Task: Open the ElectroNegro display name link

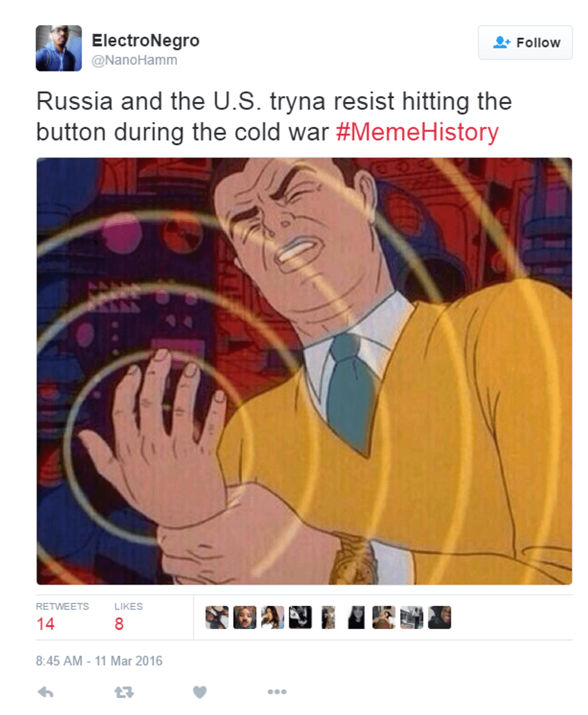Action: [x=145, y=41]
